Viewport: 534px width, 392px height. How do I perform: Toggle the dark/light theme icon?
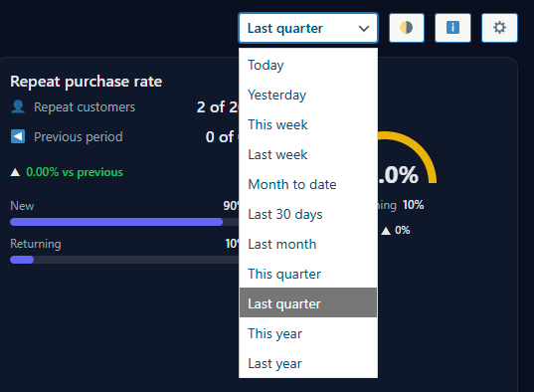[x=407, y=28]
